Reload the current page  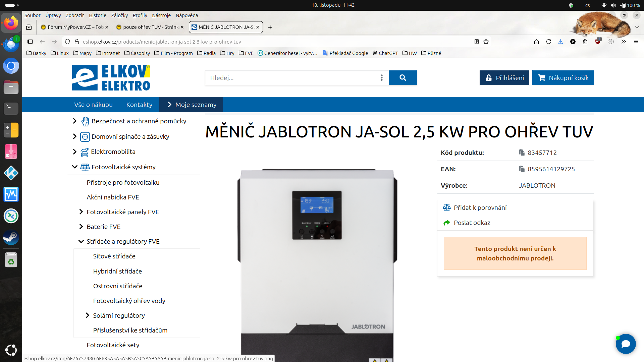549,42
